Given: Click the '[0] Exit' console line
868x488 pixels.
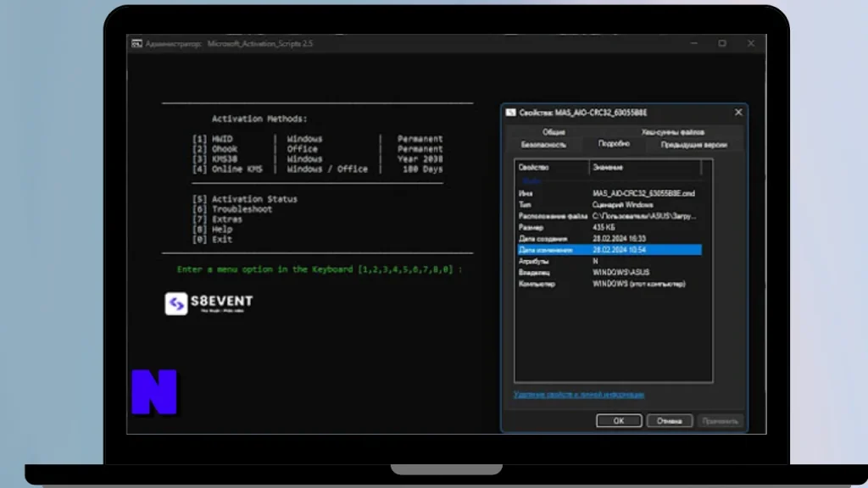Looking at the screenshot, I should click(x=212, y=240).
